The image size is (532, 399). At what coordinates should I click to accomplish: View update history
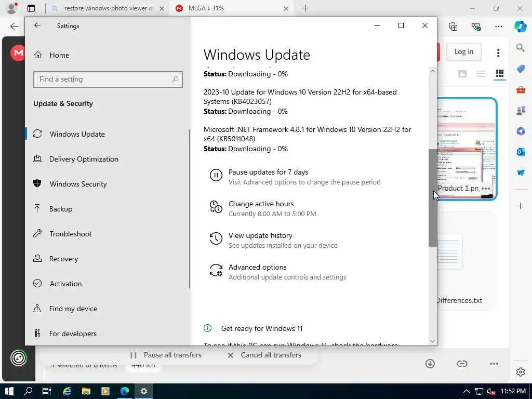[260, 235]
